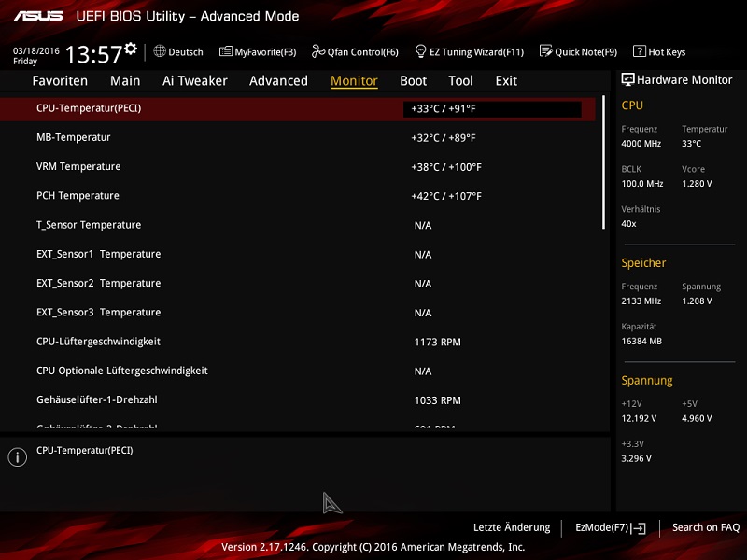Select the CPU-Lüftergeschwindigkeit row
The height and width of the screenshot is (560, 747).
pos(298,342)
